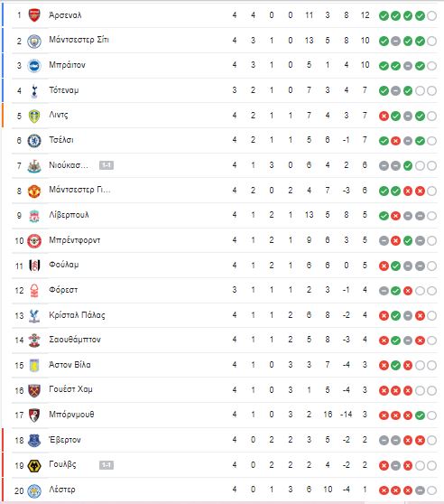Viewport: 444px width, 504px height.
Task: Open the Everton club badge
Action: click(x=34, y=441)
